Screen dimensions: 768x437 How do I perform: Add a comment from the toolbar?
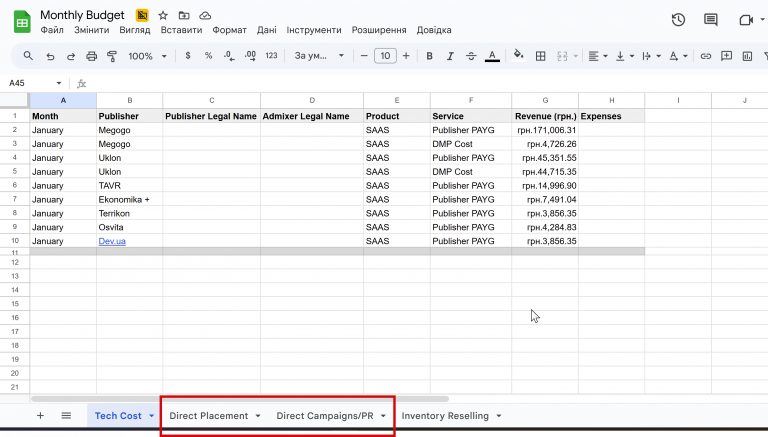click(x=726, y=56)
